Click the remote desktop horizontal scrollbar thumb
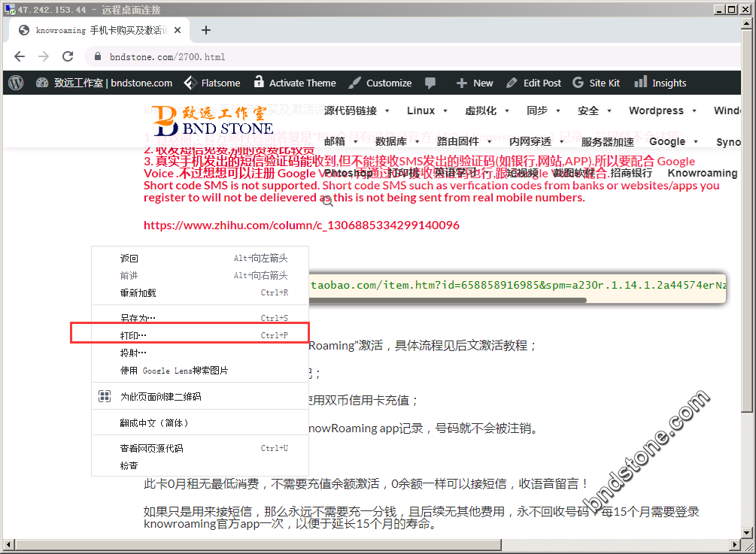756x554 pixels. click(257, 545)
